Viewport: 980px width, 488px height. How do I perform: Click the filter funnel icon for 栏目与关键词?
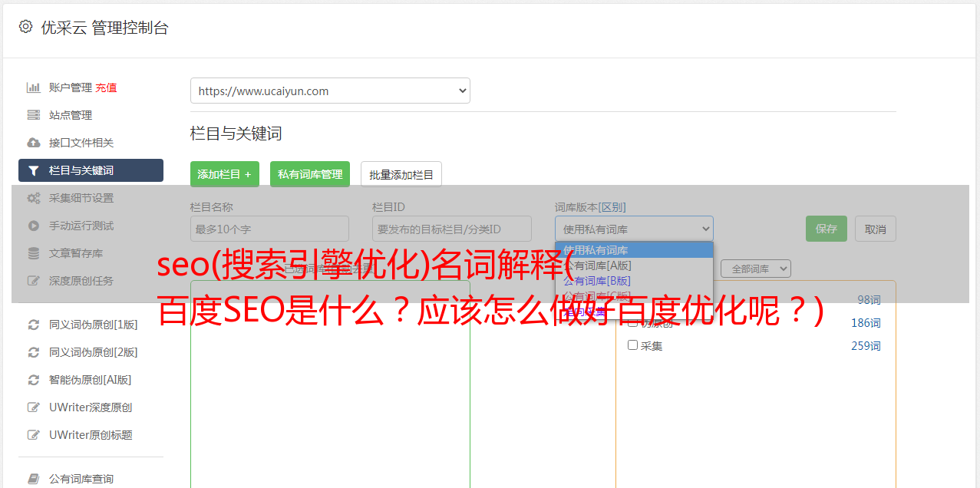[33, 170]
